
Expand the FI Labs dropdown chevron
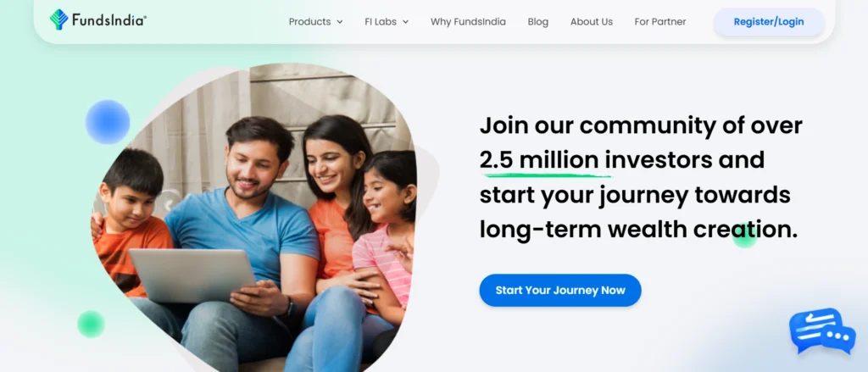click(x=405, y=22)
